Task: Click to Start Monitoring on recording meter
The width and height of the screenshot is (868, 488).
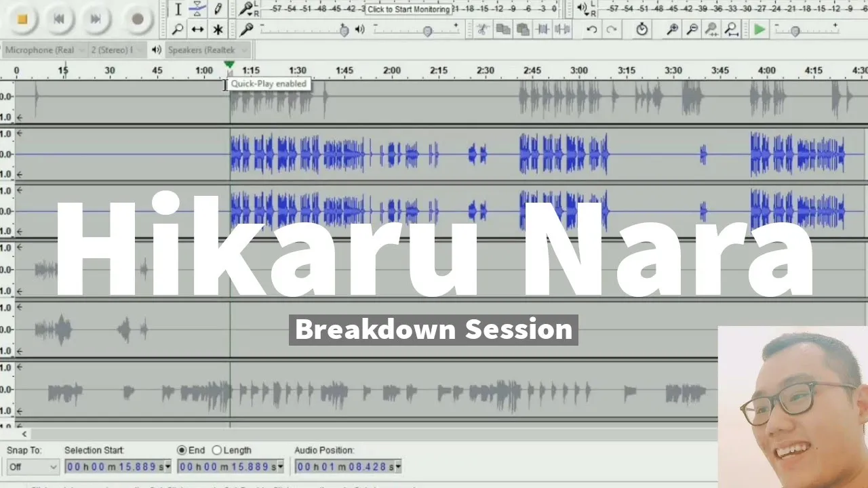Action: click(408, 9)
